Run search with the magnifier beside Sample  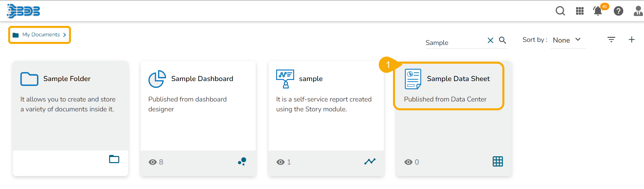(x=502, y=40)
